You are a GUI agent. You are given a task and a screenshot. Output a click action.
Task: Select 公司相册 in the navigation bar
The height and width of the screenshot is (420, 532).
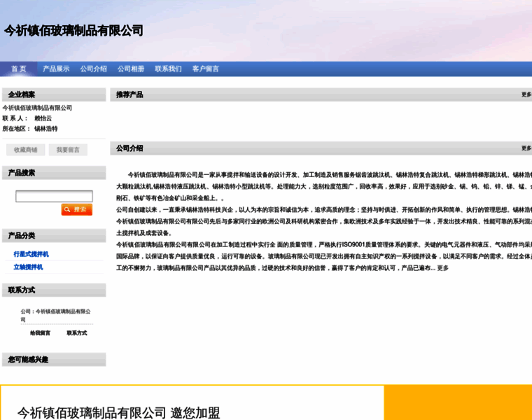[131, 69]
